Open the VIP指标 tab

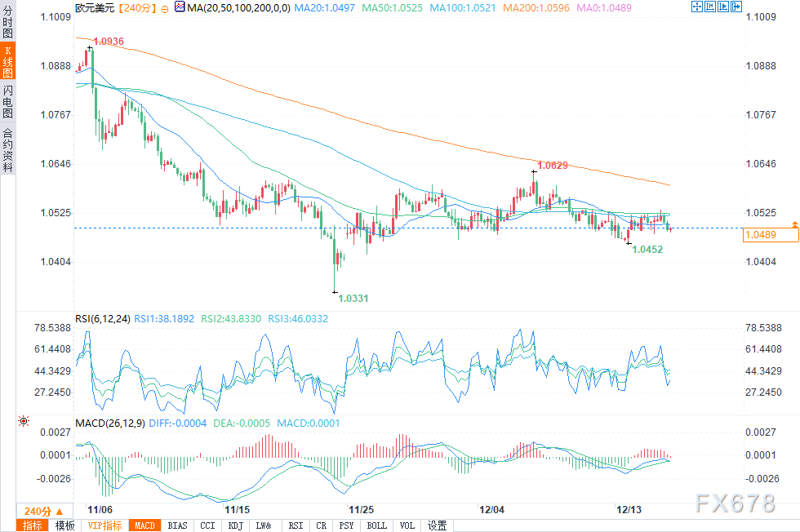104,525
